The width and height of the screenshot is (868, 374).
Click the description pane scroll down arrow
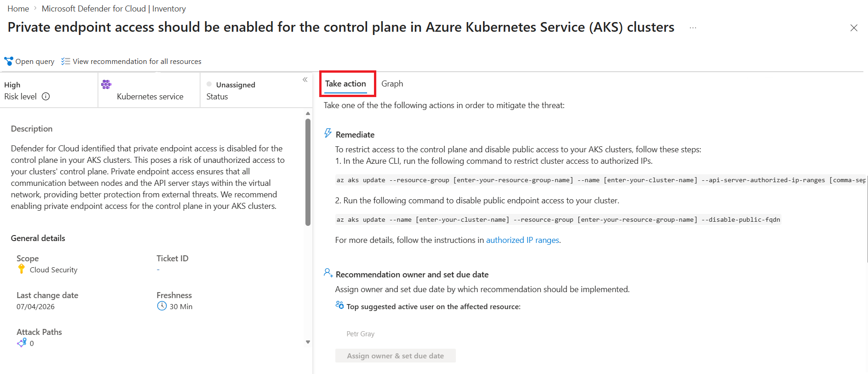coord(308,342)
